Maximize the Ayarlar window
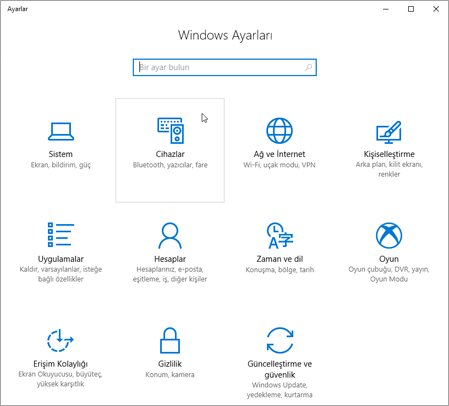The image size is (449, 406). click(x=411, y=9)
